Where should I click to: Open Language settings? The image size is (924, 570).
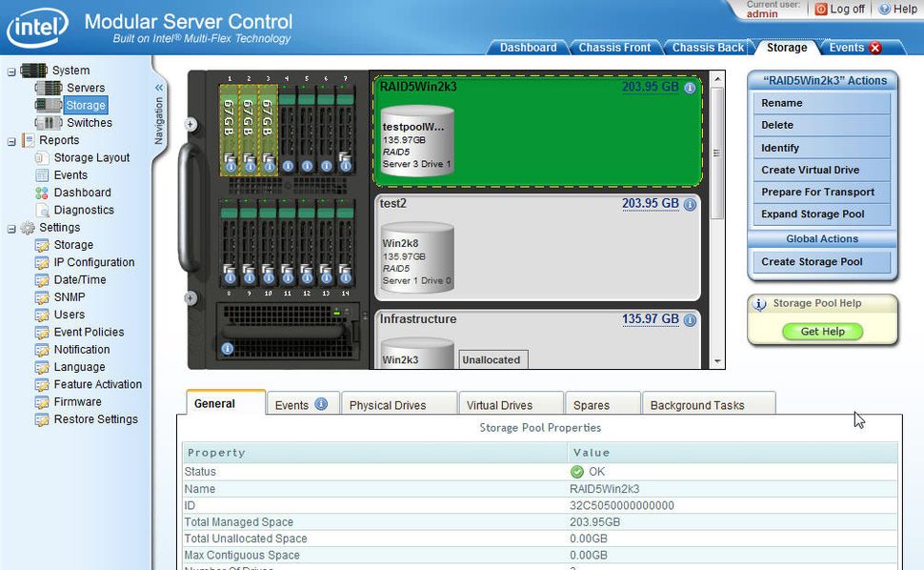click(80, 367)
